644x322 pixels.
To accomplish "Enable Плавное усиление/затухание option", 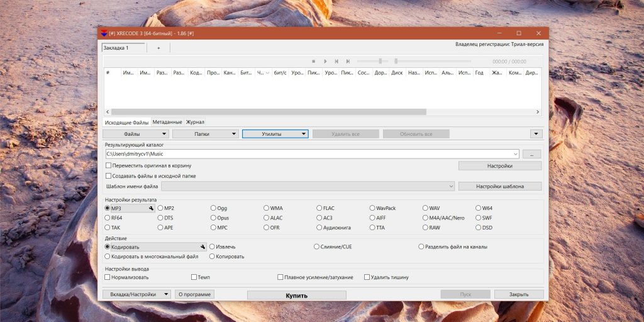I will [280, 277].
